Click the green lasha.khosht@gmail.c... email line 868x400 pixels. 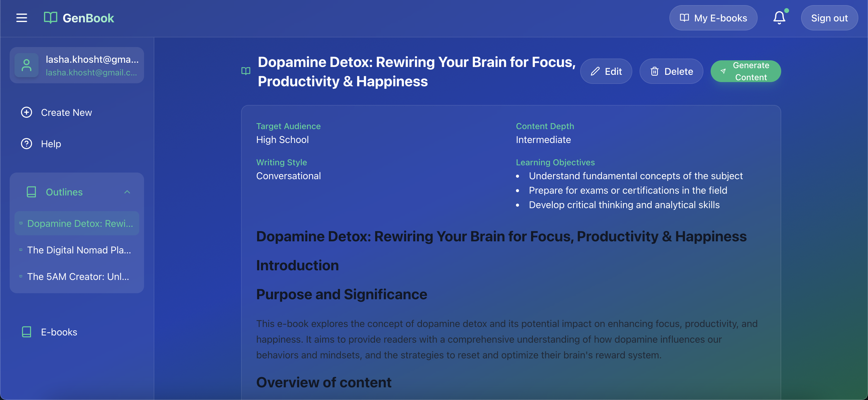pyautogui.click(x=91, y=72)
